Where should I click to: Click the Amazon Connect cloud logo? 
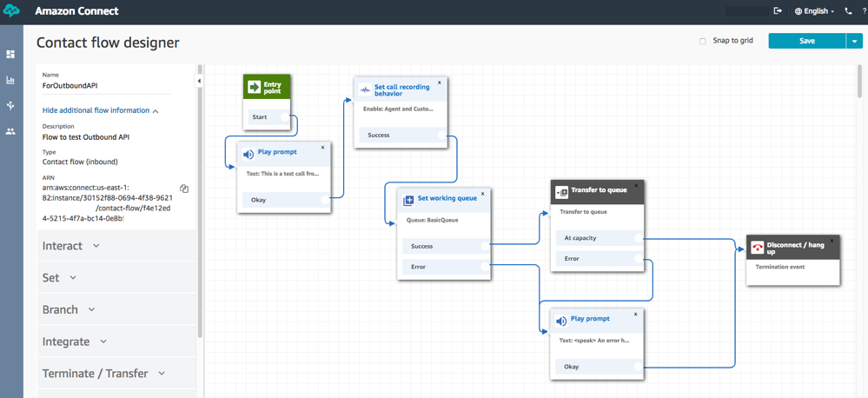coord(12,11)
